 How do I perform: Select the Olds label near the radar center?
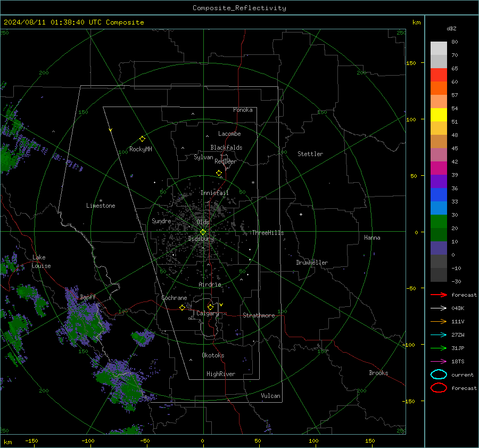[x=203, y=222]
